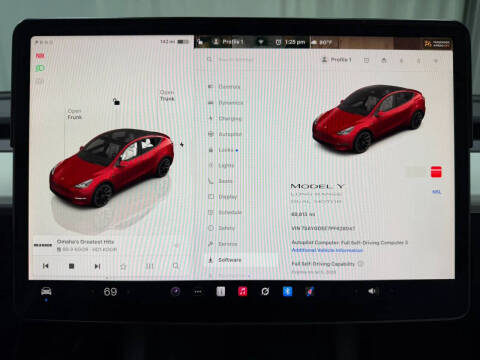Open the Toybox app icon

coord(310,292)
